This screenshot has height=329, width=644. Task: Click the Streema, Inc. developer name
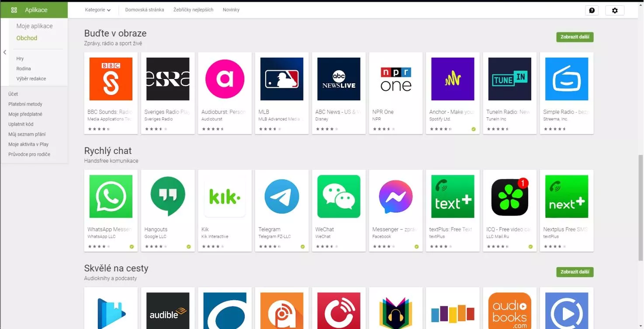pyautogui.click(x=556, y=119)
